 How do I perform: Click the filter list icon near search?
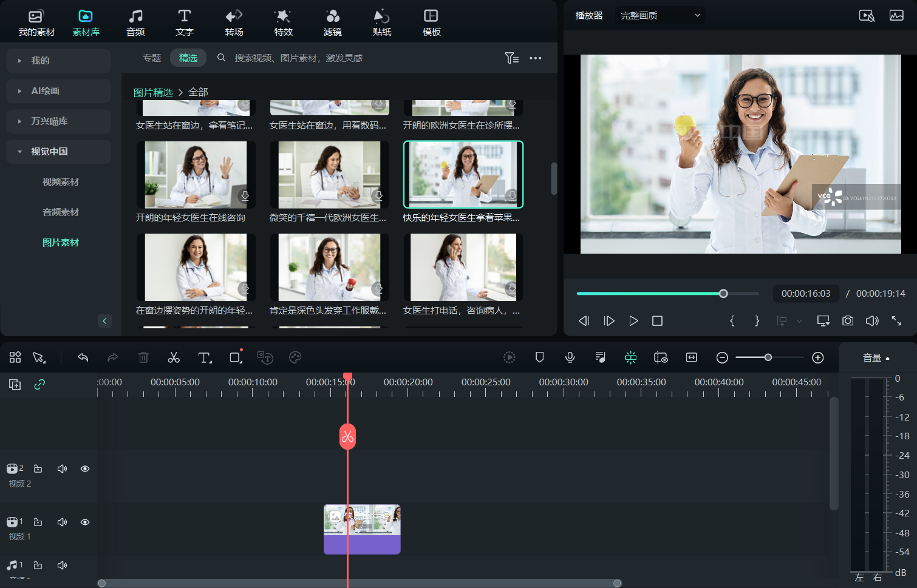(x=511, y=58)
